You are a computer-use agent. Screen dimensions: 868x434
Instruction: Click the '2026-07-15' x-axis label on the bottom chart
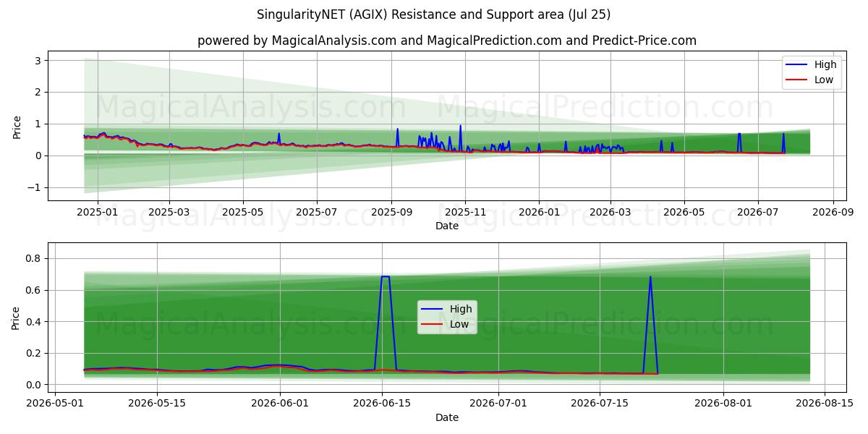(600, 404)
